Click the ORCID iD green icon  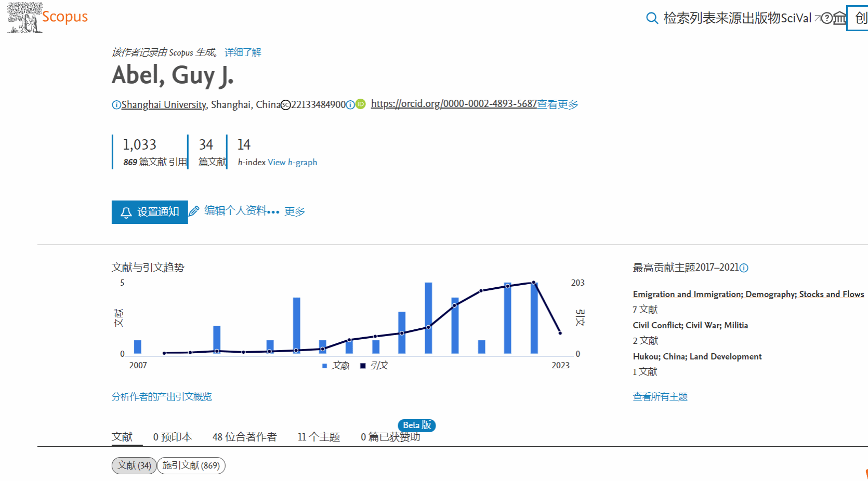tap(360, 104)
